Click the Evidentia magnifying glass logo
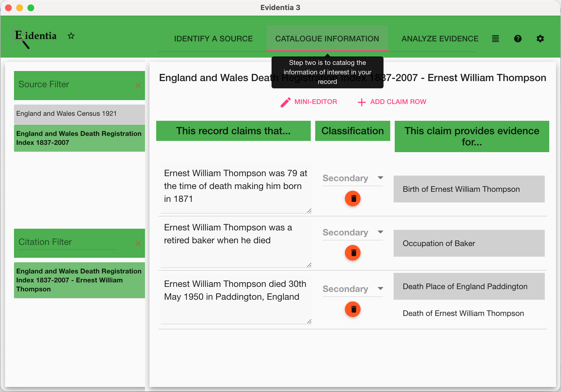The image size is (561, 392). click(x=34, y=38)
